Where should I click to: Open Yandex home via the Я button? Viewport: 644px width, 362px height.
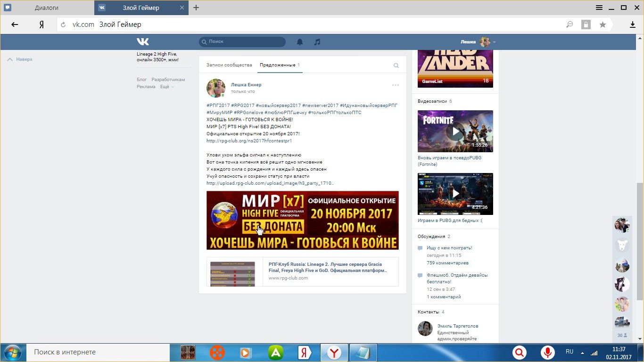tap(41, 25)
